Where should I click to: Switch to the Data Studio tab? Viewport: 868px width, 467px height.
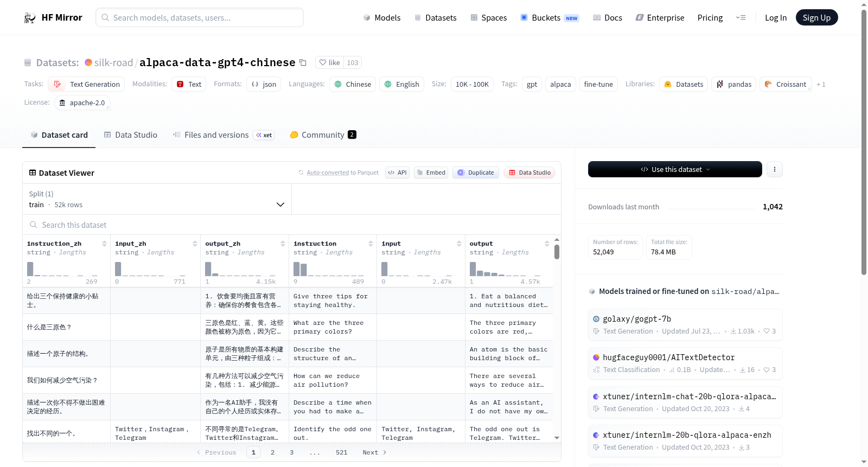(131, 135)
